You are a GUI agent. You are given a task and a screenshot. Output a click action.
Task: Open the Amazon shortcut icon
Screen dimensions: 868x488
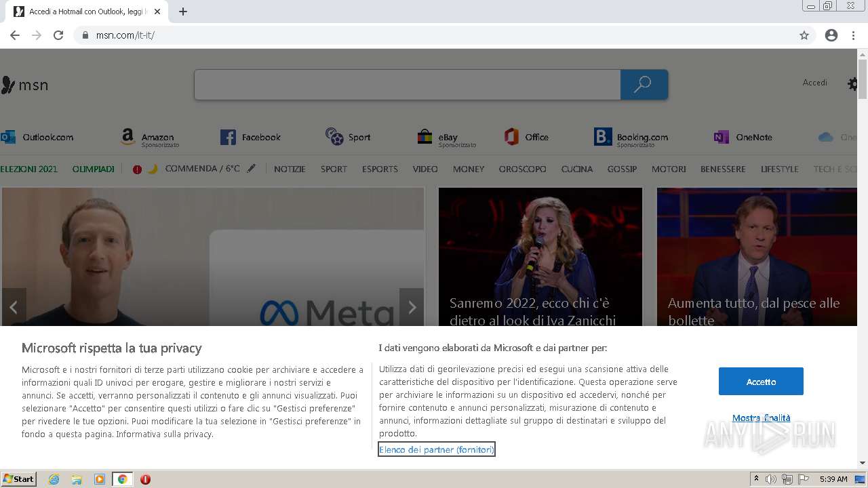(x=128, y=137)
